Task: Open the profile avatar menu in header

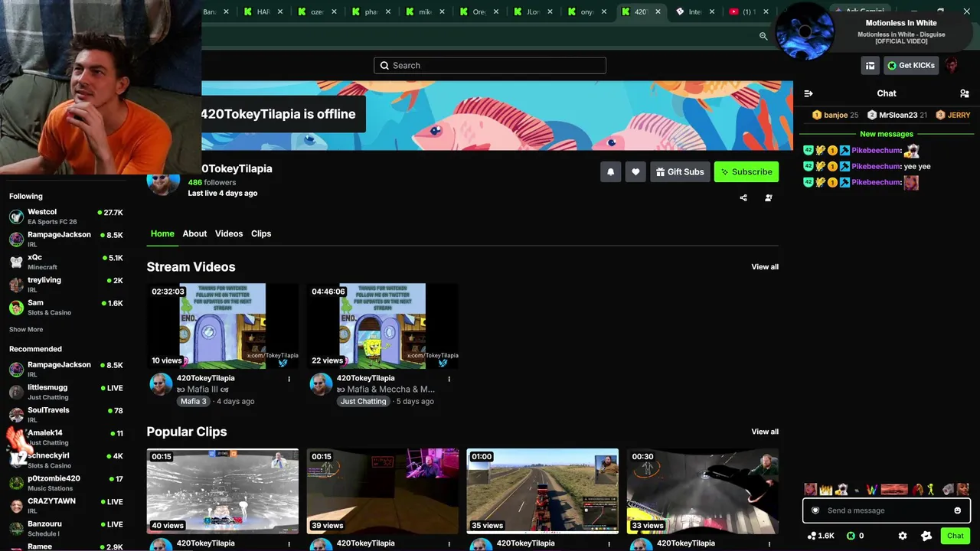Action: (952, 65)
